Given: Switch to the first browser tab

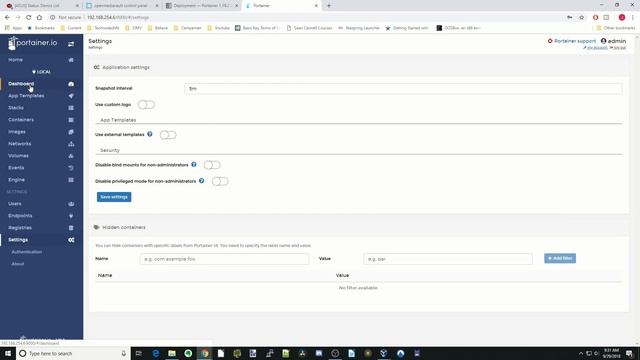Looking at the screenshot, I should 41,6.
